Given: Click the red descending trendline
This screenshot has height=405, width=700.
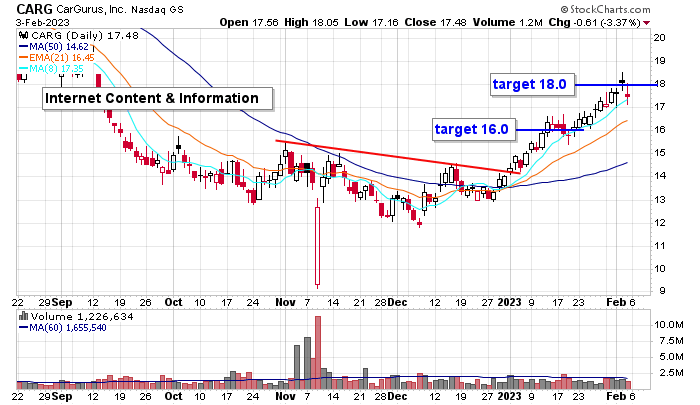Looking at the screenshot, I should (x=397, y=157).
